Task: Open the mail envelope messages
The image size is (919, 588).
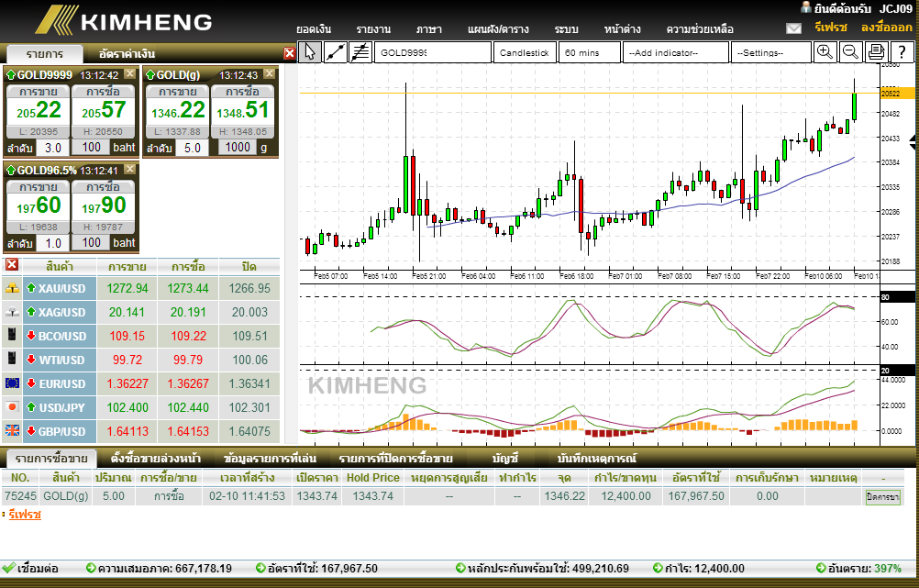Action: tap(793, 28)
